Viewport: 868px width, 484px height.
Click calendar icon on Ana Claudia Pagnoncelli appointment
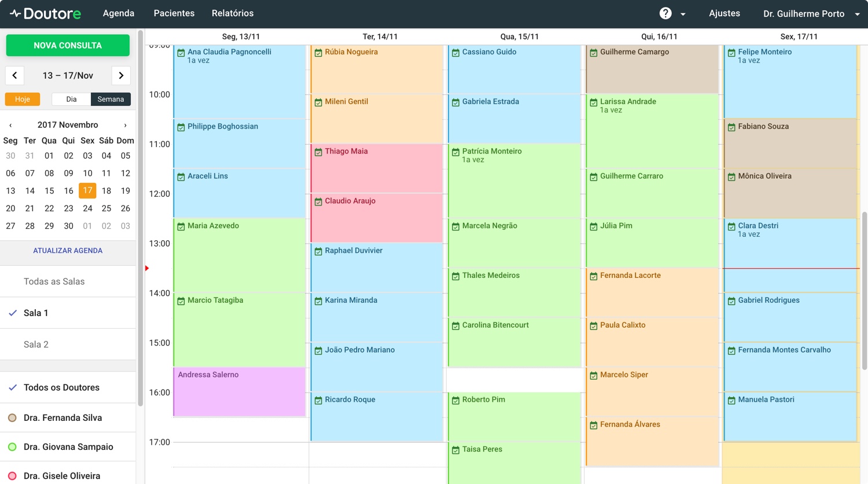point(181,53)
